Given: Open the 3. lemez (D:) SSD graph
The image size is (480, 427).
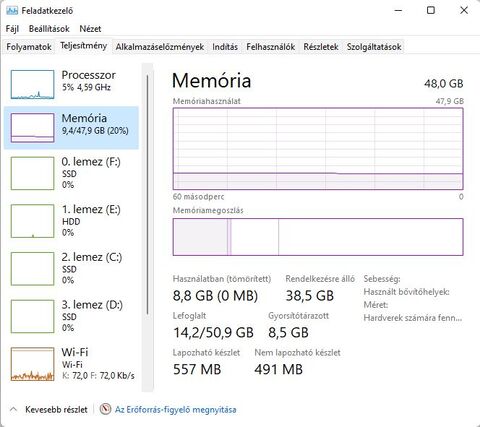Looking at the screenshot, I should pos(32,316).
